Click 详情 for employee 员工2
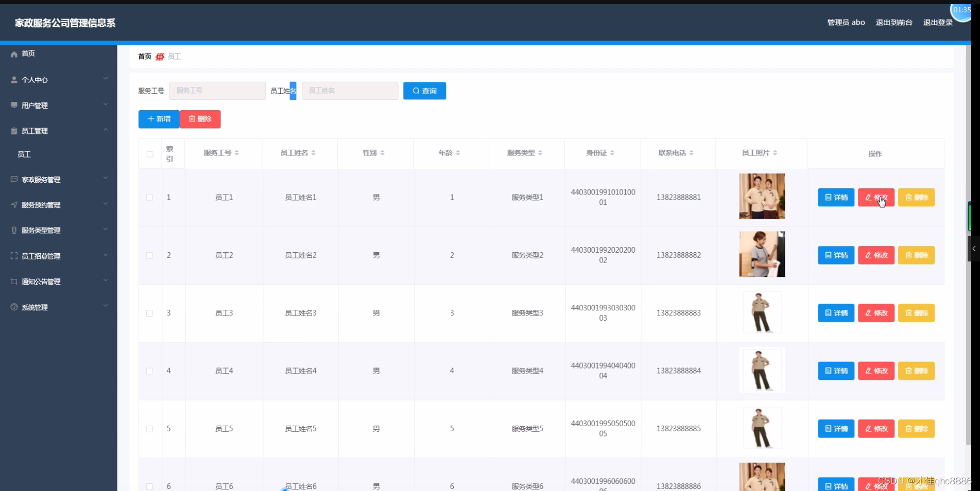 835,255
